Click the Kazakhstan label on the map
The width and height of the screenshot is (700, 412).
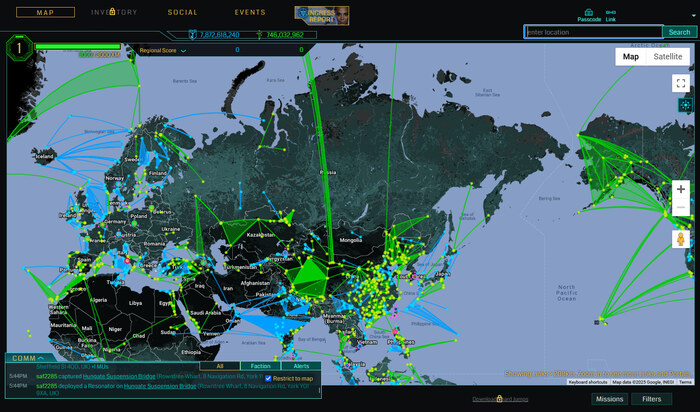(x=260, y=235)
